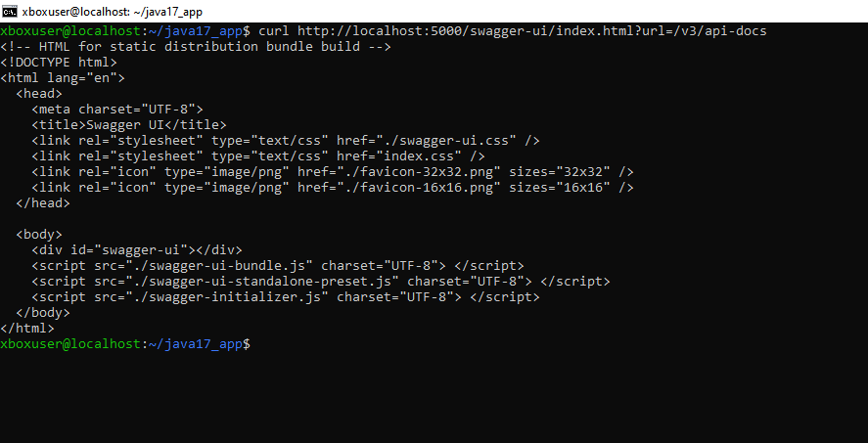Click the meta charset UTF-8 line
This screenshot has width=868, height=443.
(117, 110)
